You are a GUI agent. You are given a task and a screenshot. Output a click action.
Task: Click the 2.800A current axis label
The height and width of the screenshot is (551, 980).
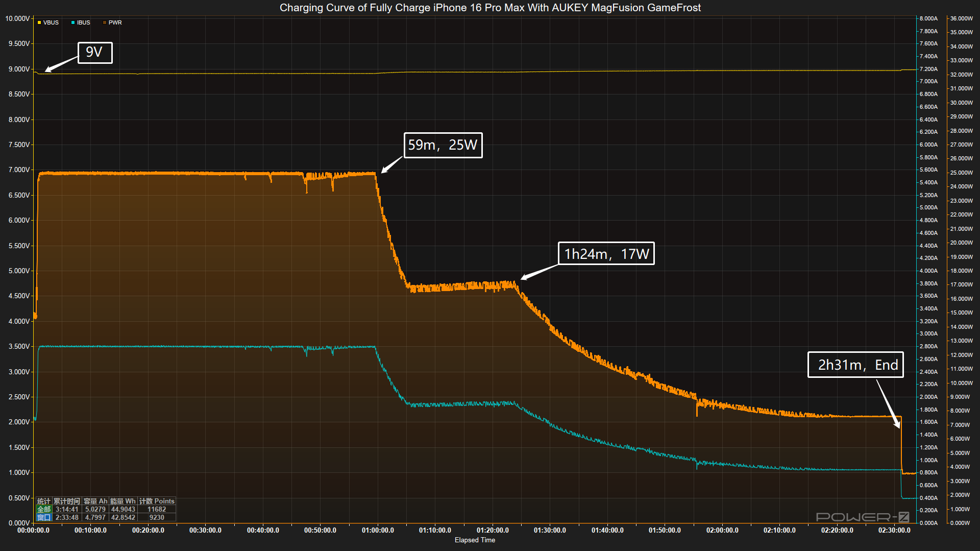pyautogui.click(x=928, y=346)
